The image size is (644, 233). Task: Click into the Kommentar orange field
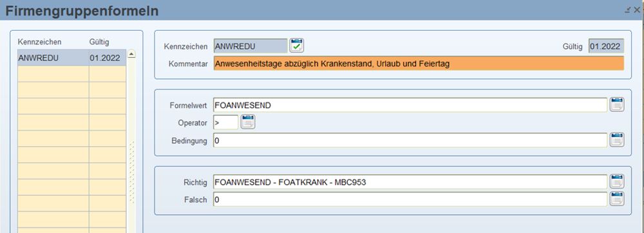(419, 64)
